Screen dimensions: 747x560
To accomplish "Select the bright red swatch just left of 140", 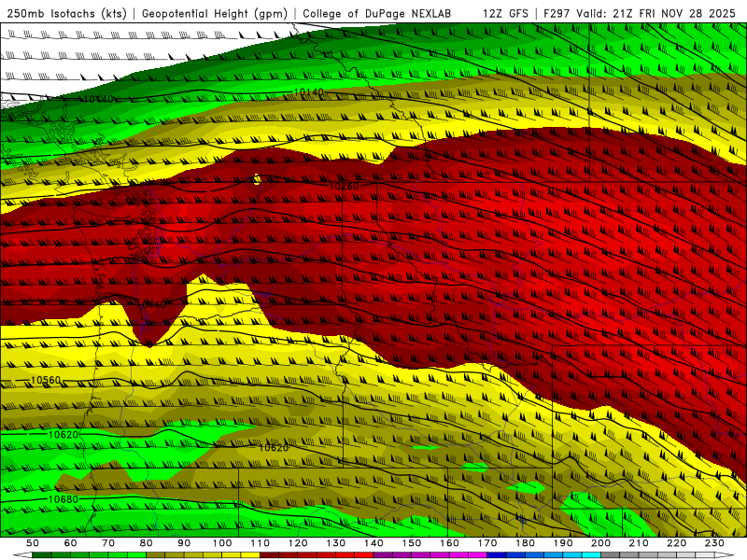I will [x=364, y=555].
